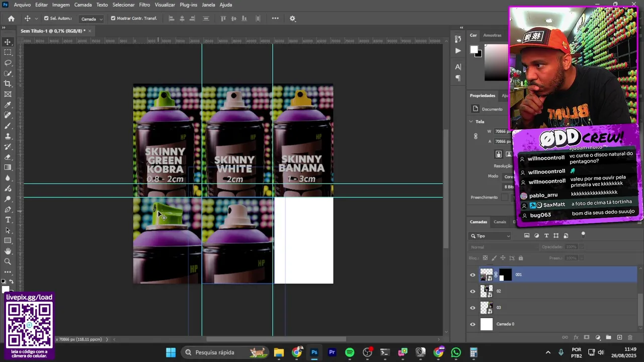This screenshot has width=644, height=362.
Task: Open the Ajuda menu
Action: pos(226,5)
